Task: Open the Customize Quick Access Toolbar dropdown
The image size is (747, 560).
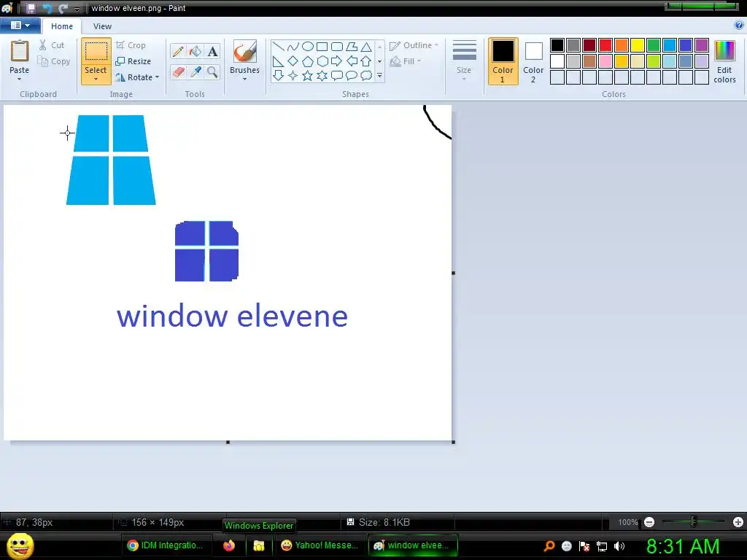Action: coord(77,9)
